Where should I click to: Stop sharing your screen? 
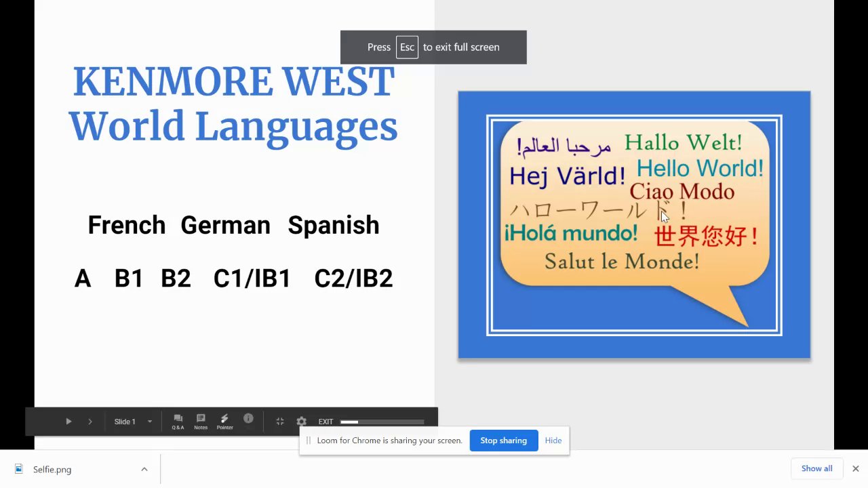503,441
